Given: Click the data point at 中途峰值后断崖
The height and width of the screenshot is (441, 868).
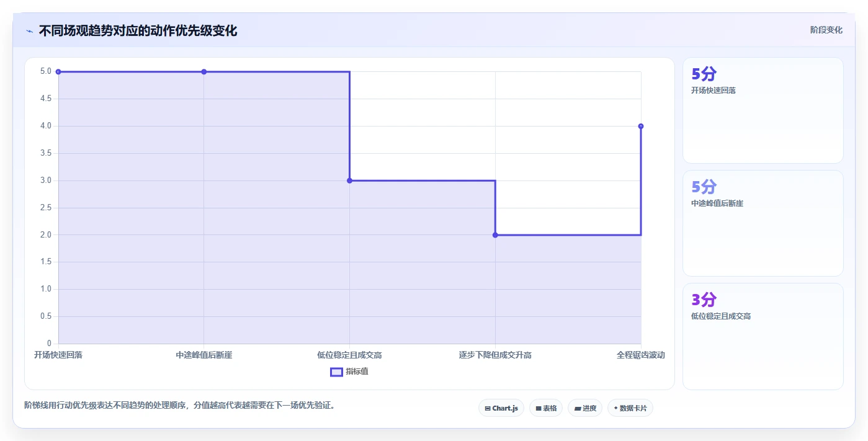Looking at the screenshot, I should click(x=204, y=72).
